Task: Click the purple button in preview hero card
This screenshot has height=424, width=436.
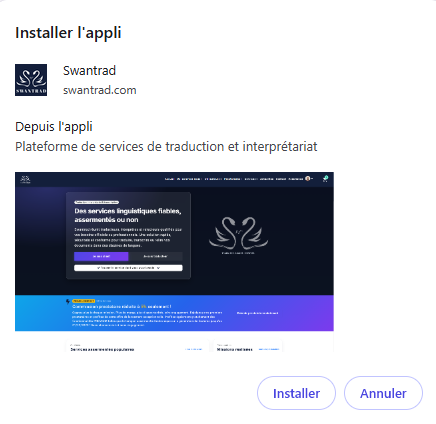Action: (101, 256)
